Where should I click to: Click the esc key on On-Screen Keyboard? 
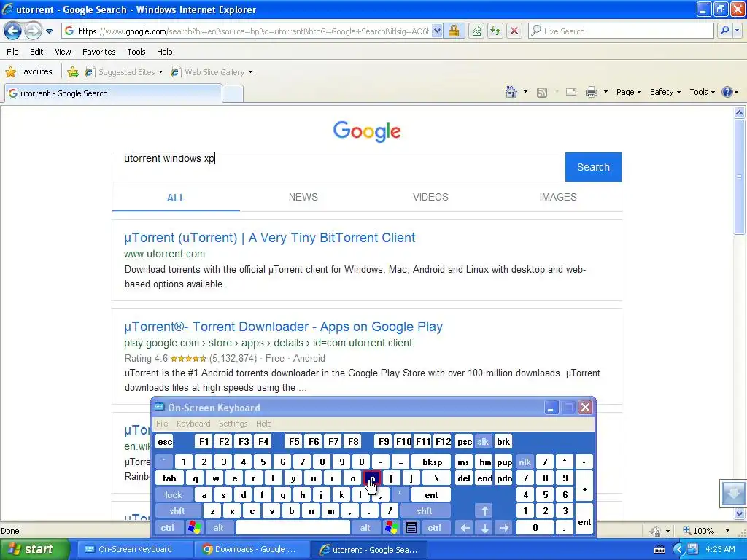pos(165,442)
